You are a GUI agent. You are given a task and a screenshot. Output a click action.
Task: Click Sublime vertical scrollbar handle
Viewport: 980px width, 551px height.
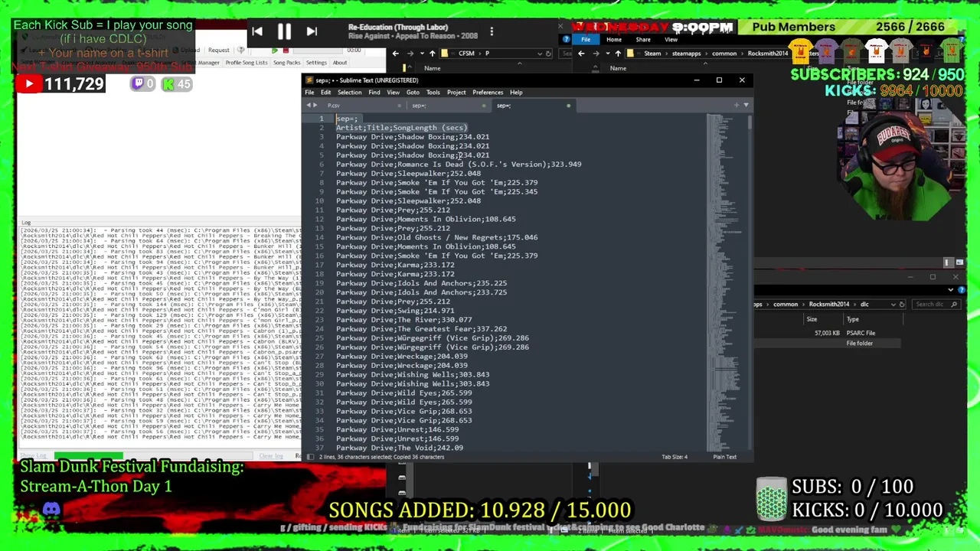tap(748, 121)
